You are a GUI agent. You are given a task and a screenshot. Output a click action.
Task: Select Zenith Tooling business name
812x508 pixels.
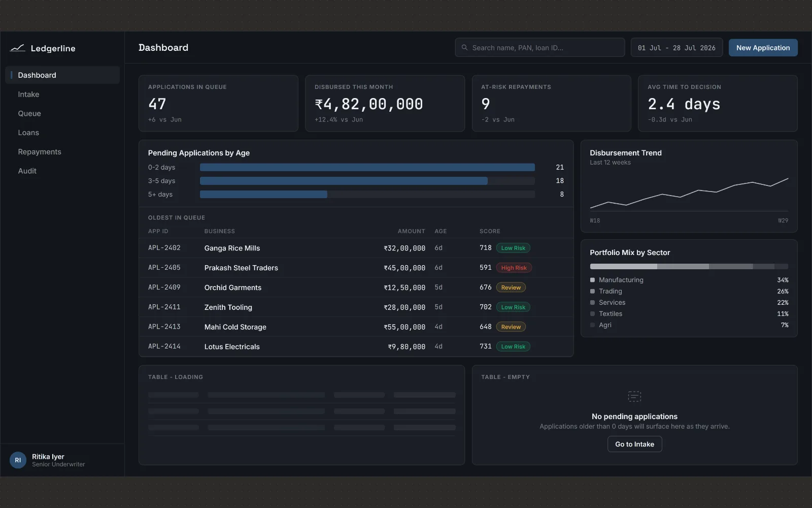[228, 307]
